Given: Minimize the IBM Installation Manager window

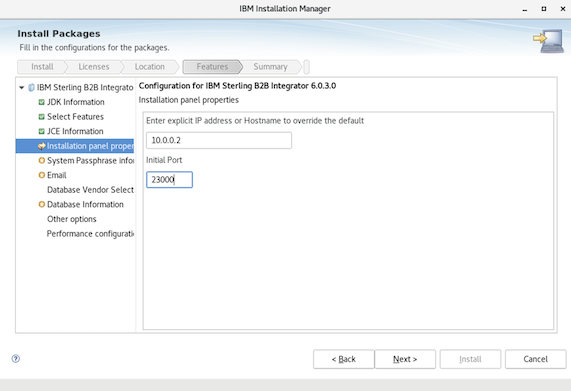Looking at the screenshot, I should tap(525, 9).
